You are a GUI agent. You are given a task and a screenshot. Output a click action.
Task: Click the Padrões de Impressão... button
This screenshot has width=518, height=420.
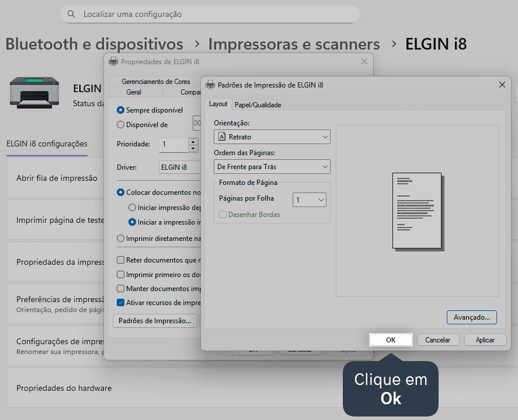tap(155, 321)
